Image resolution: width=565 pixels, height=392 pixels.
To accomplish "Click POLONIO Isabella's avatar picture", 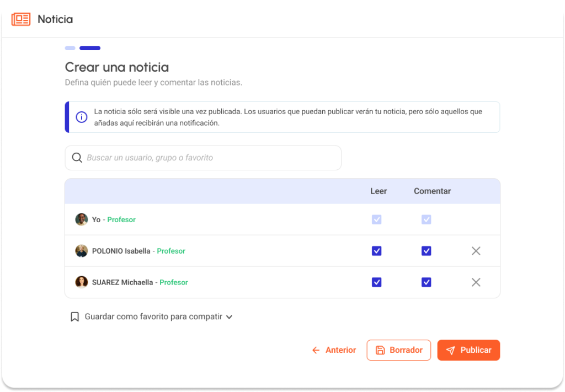I will tap(82, 251).
